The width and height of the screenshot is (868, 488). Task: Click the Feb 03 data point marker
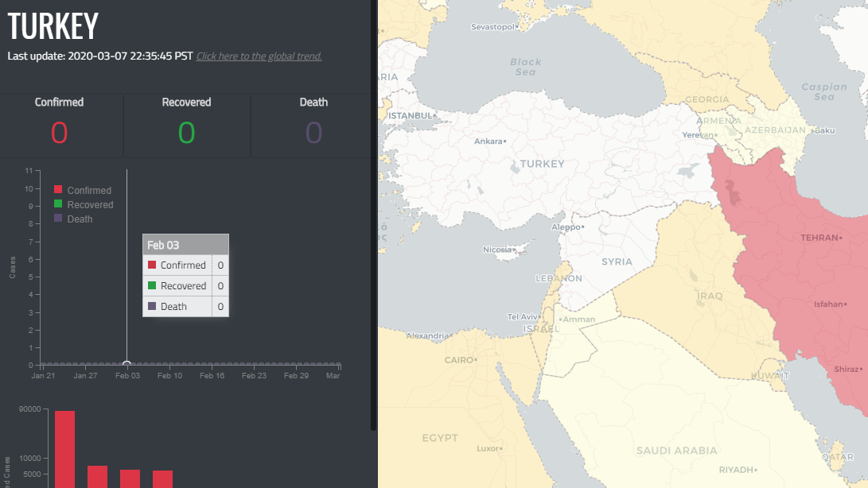(x=127, y=365)
